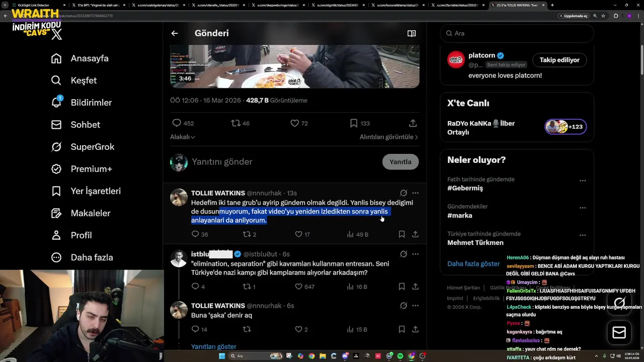The width and height of the screenshot is (644, 362).
Task: Go back with Gönderi arrow
Action: point(175,33)
